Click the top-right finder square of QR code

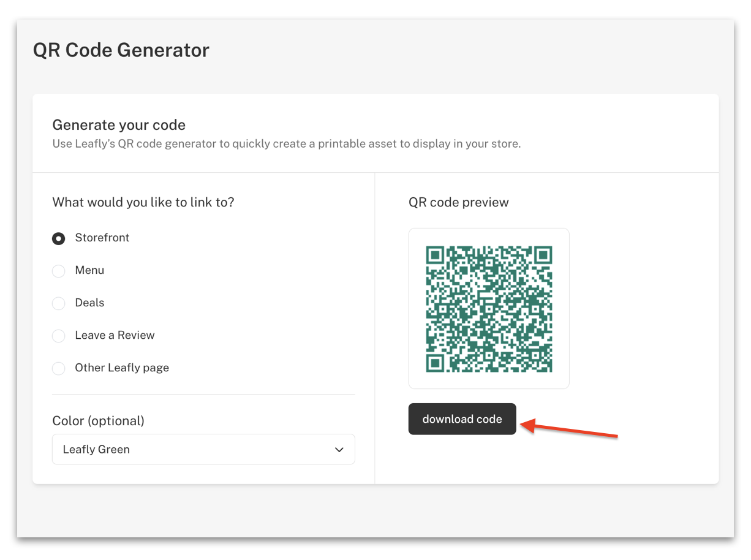click(x=543, y=255)
